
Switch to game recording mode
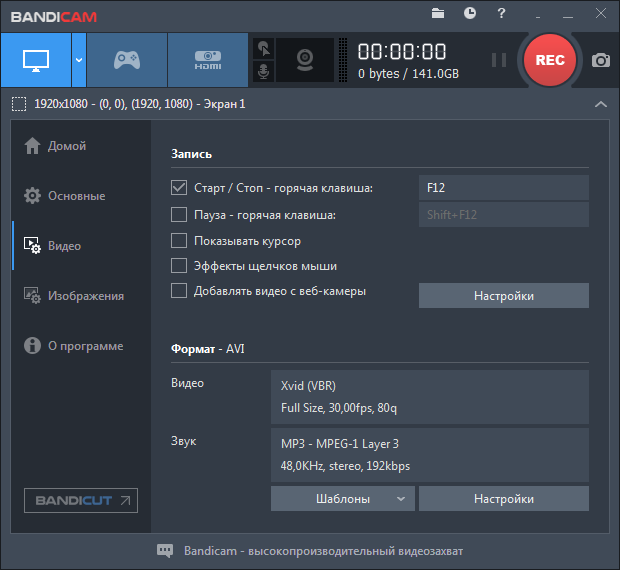[126, 60]
